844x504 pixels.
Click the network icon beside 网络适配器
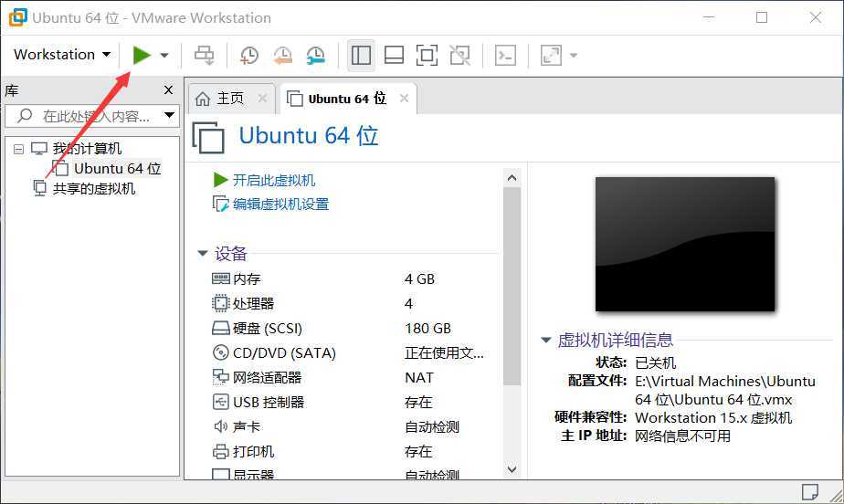(x=221, y=377)
